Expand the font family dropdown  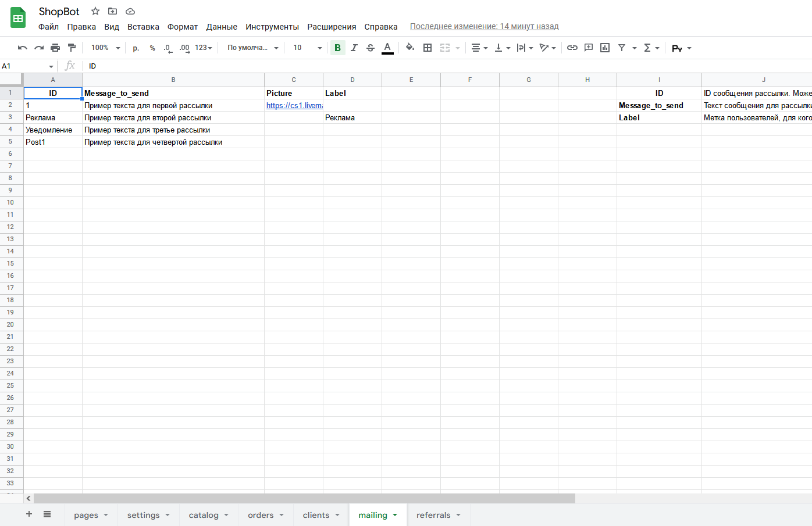point(252,48)
